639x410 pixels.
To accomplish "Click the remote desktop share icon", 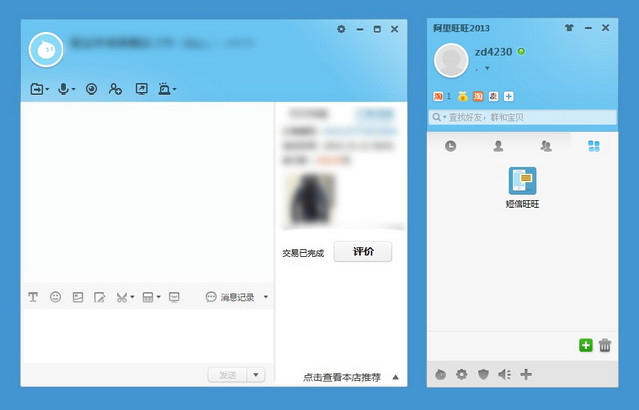I will [141, 89].
